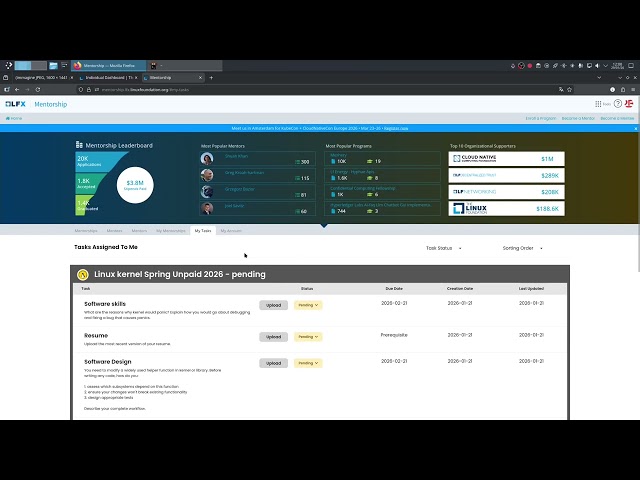Viewport: 640px width, 480px height.
Task: Dismiss the blue KubeCon announcement banner
Action: 636,129
